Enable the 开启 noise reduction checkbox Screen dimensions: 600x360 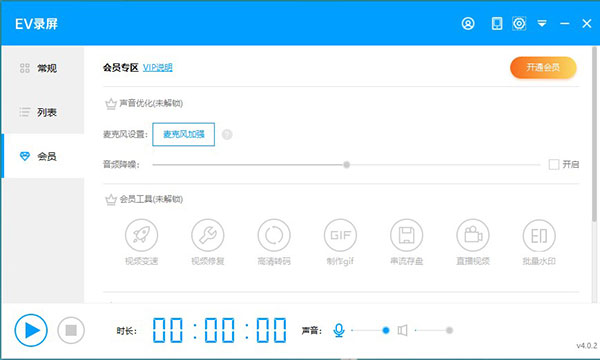pos(554,165)
